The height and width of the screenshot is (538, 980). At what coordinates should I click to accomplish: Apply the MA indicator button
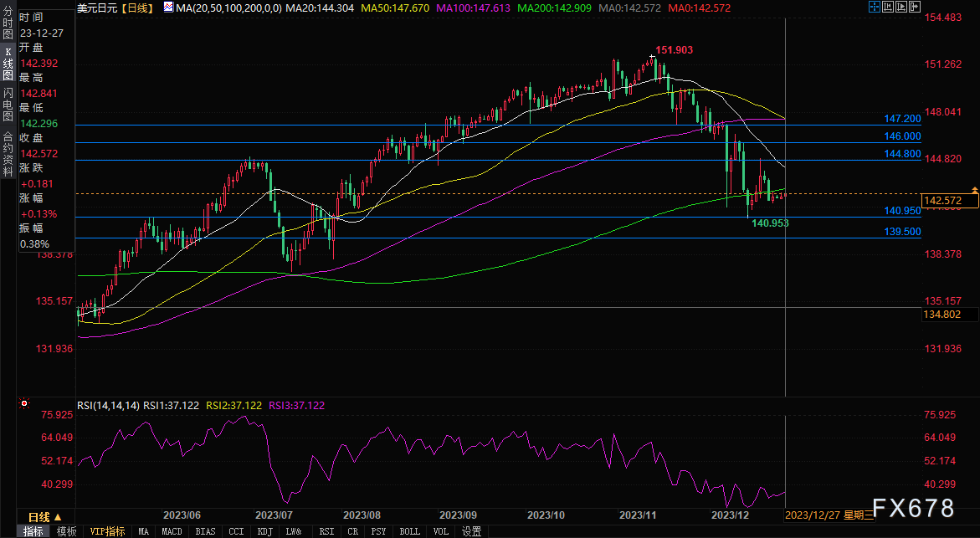point(144,531)
